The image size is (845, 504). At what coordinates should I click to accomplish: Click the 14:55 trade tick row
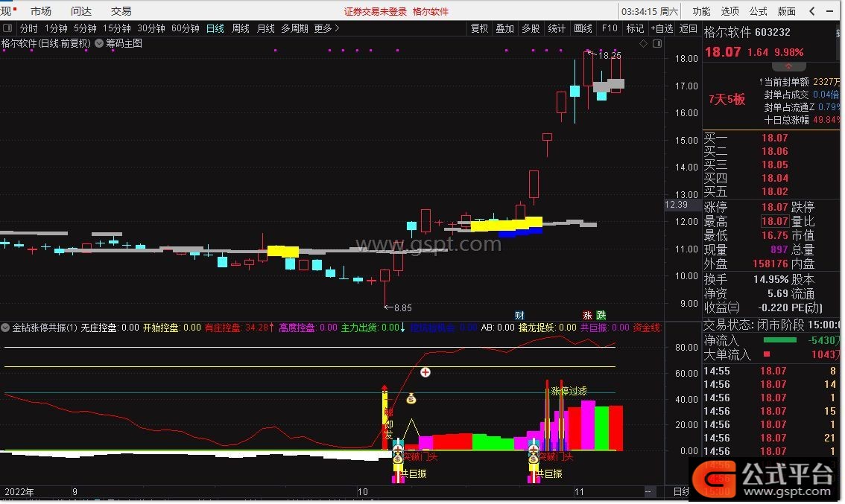click(x=772, y=371)
